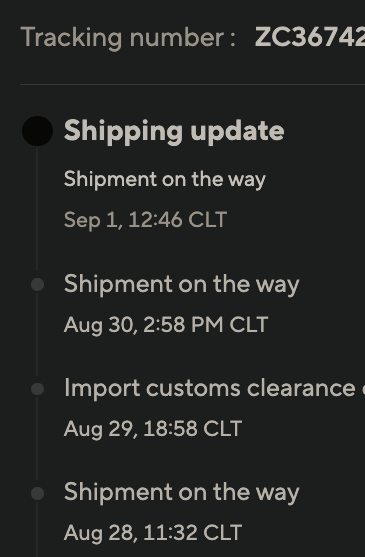Click Shipment on the way under Shipping update
Viewport: 365px width, 557px height.
165,180
